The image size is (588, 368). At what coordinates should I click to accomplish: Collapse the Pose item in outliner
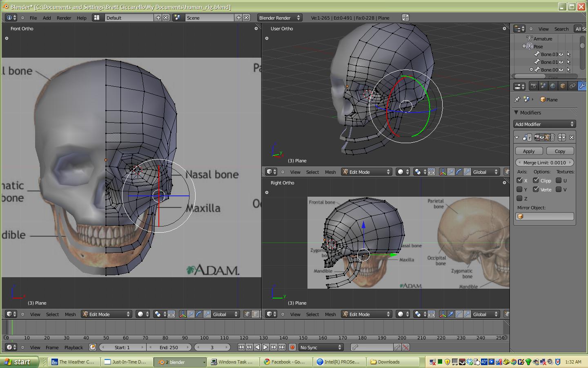coord(524,46)
